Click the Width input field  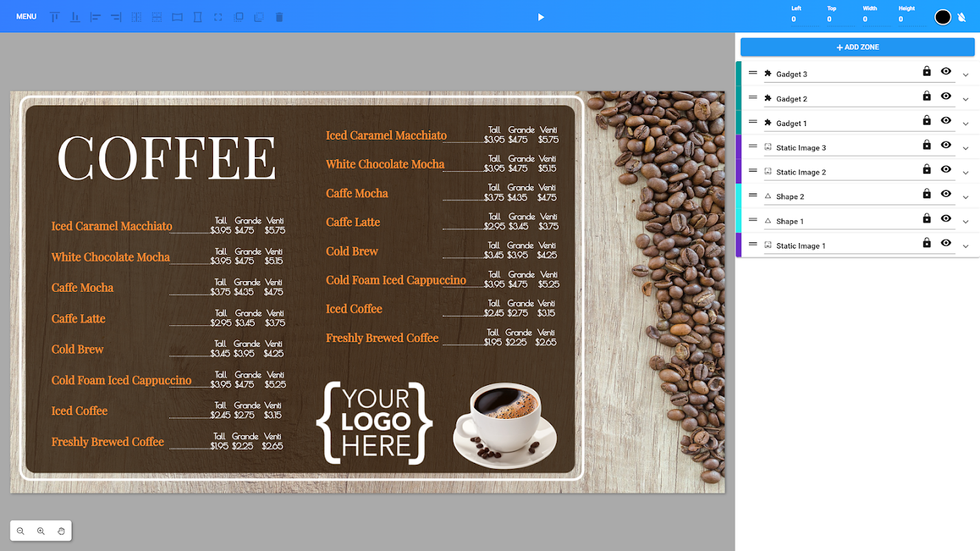click(877, 19)
